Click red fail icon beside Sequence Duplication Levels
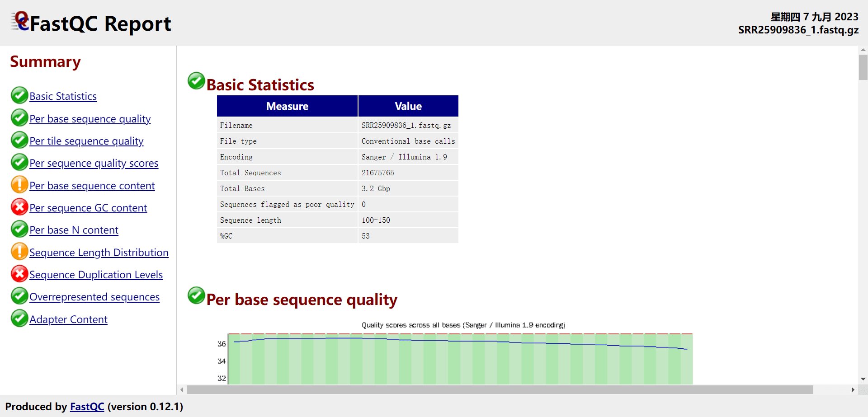The height and width of the screenshot is (417, 868). click(x=19, y=274)
